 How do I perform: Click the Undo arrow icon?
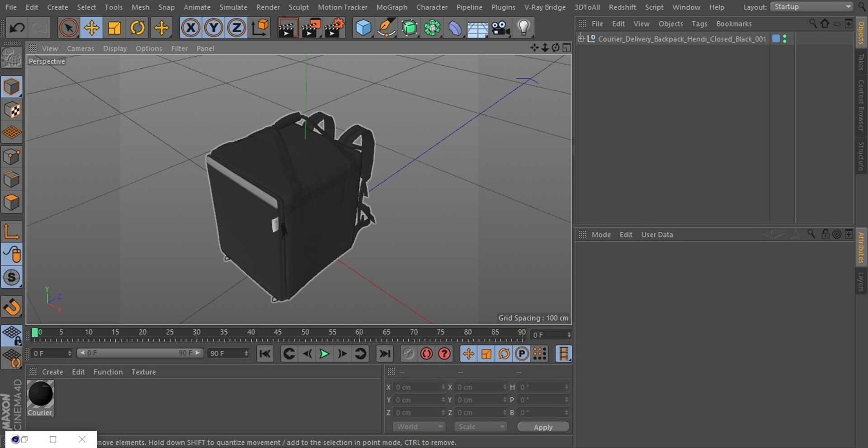point(17,28)
